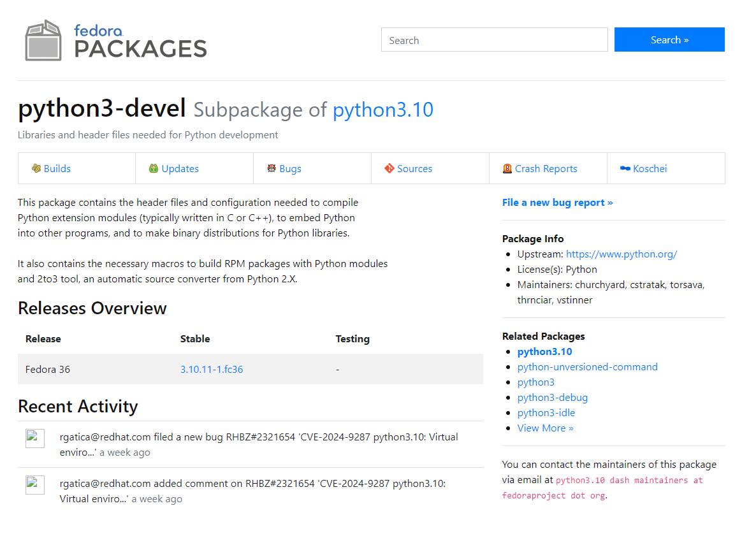Click the Sources tab diamond icon
Screen dimensions: 756x536
(389, 168)
